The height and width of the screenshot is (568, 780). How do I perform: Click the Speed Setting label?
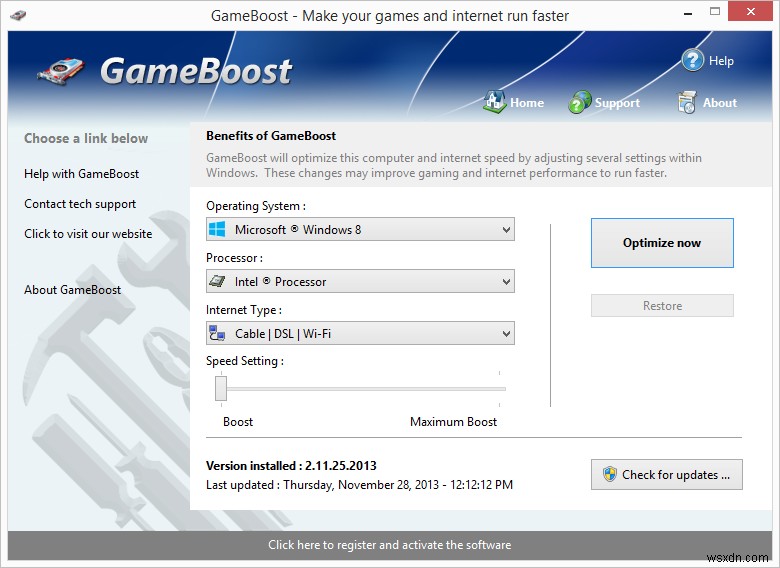(245, 361)
